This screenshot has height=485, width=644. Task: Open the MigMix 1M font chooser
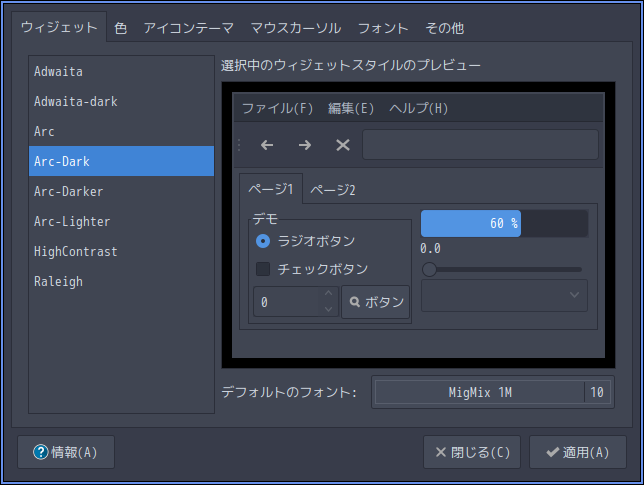(x=493, y=392)
